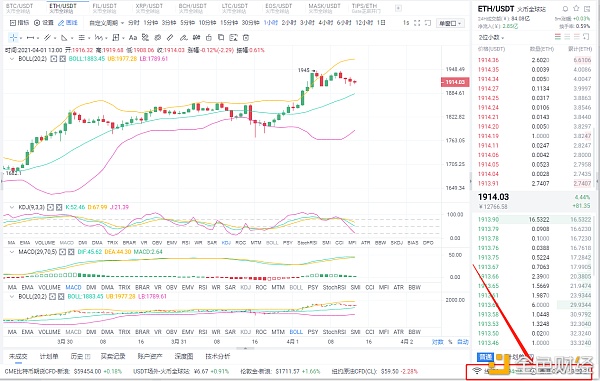
Task: Click the ruler measuring tool icon
Action: coord(170,37)
